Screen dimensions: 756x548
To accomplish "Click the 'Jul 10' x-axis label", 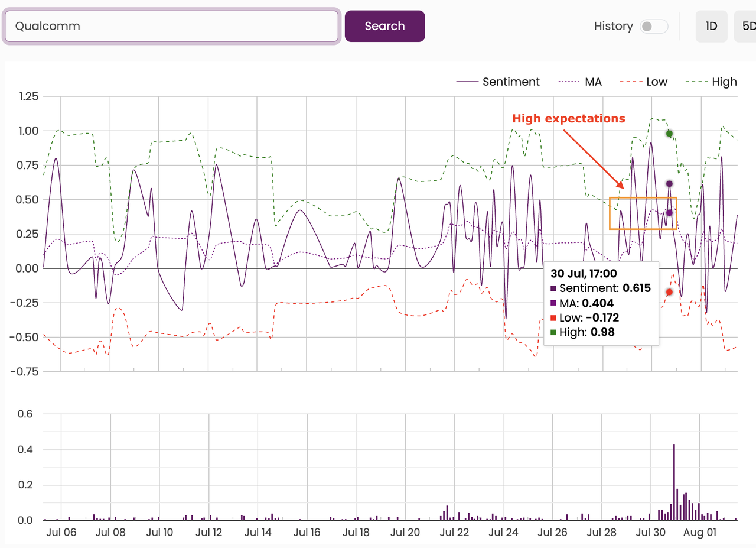I will tap(159, 532).
